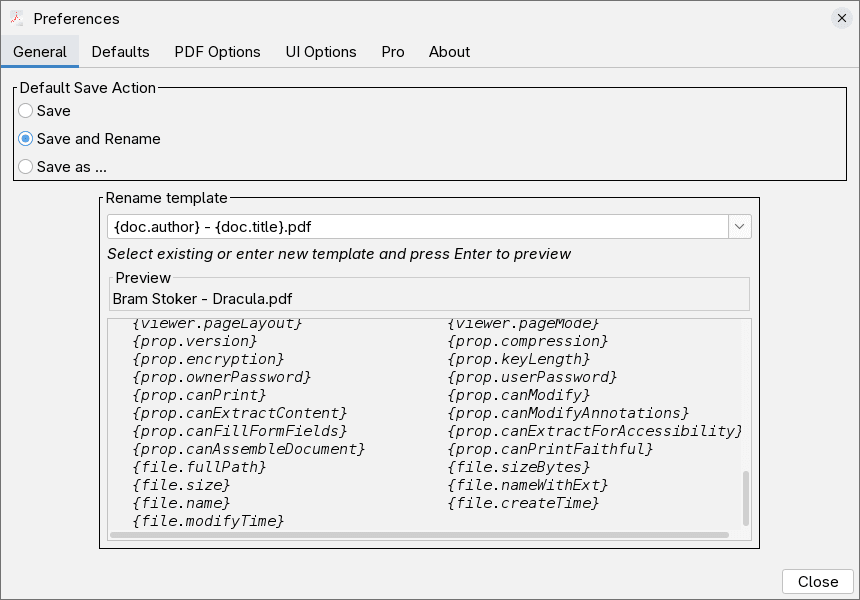Screen dimensions: 860x600
Task: Click the {file.fullPath} variable
Action: pos(199,467)
